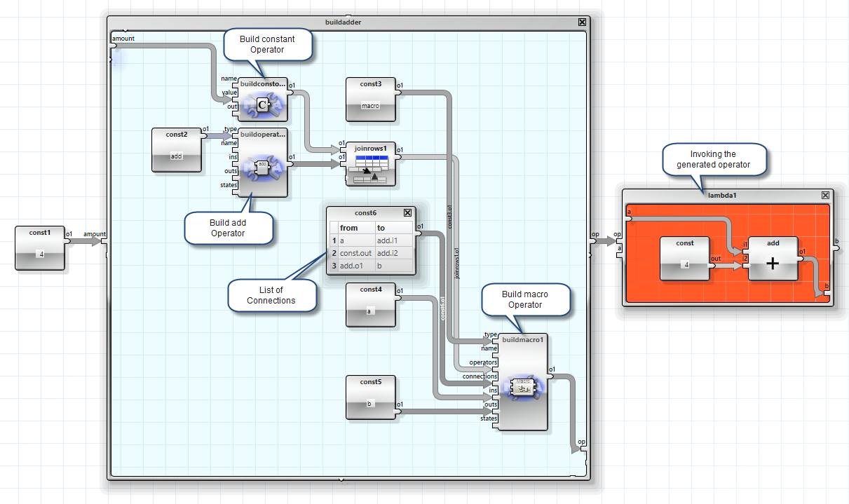The height and width of the screenshot is (504, 849).
Task: Select the const3 macro node
Action: coord(370,99)
